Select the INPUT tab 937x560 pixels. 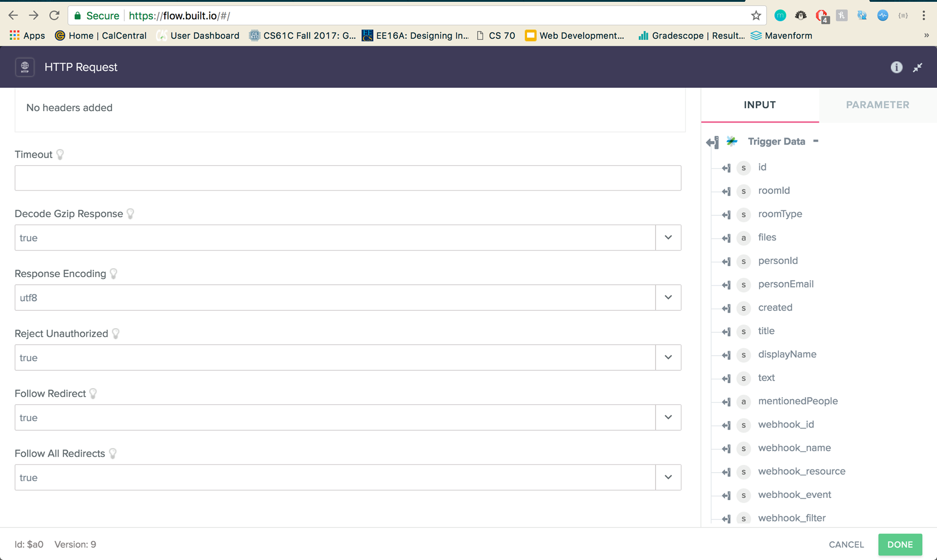pos(759,105)
